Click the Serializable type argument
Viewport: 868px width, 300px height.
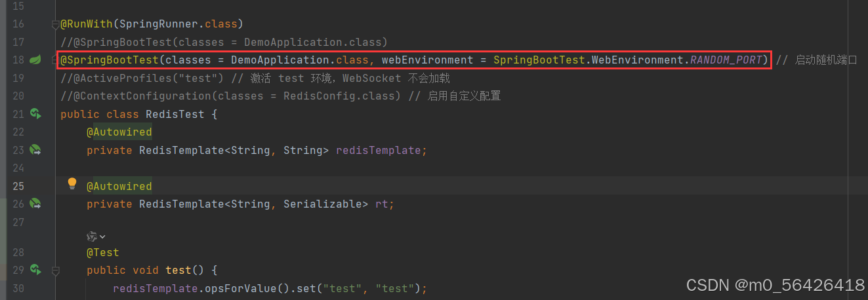tap(323, 204)
